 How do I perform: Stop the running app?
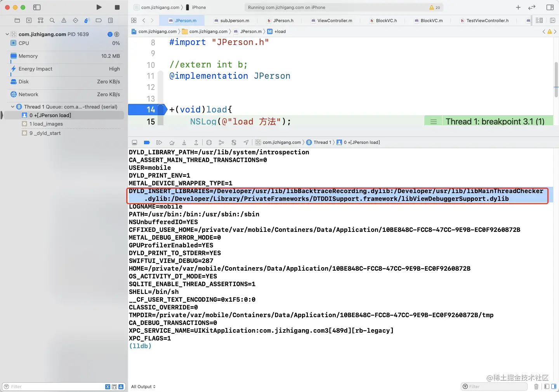tap(117, 7)
